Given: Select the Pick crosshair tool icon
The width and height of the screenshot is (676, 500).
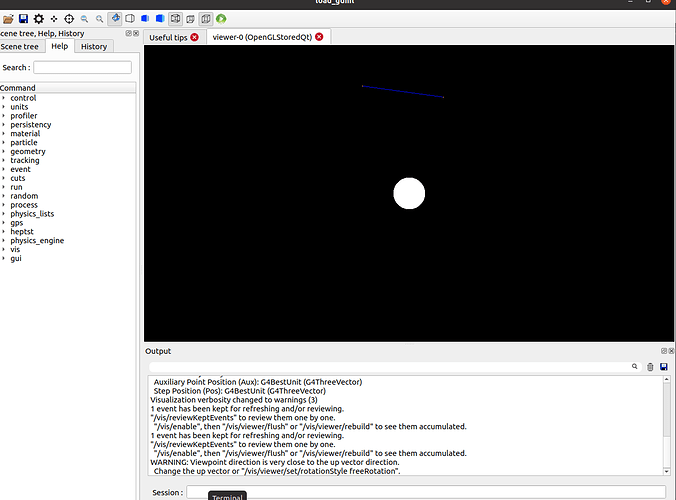Looking at the screenshot, I should (69, 19).
